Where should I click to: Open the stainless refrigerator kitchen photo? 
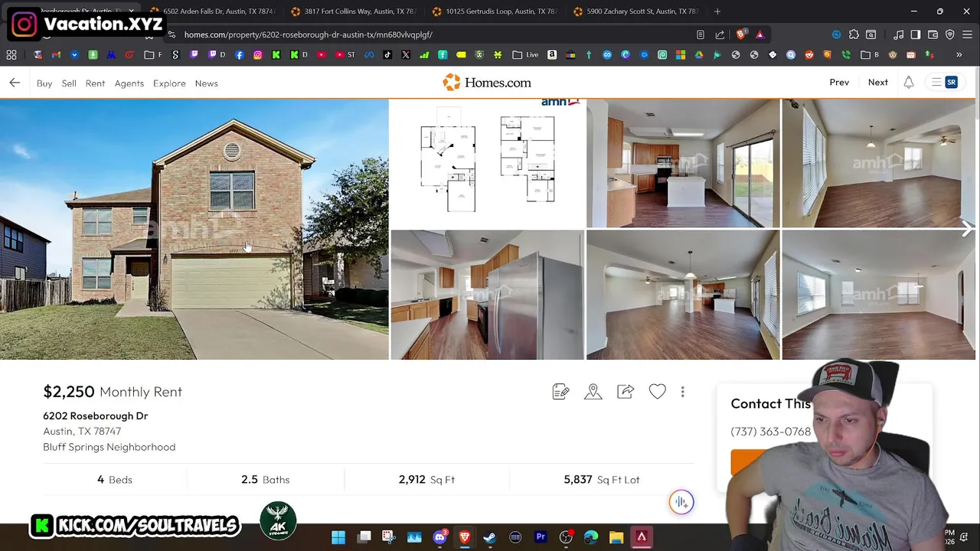(x=488, y=295)
